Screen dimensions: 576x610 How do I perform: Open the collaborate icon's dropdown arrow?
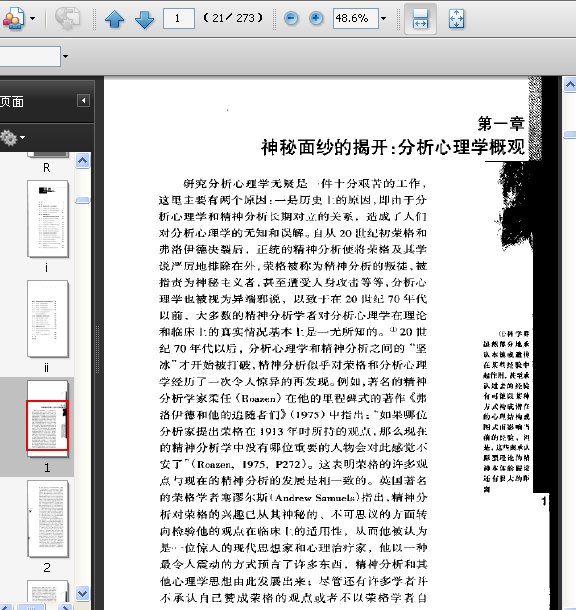click(33, 18)
